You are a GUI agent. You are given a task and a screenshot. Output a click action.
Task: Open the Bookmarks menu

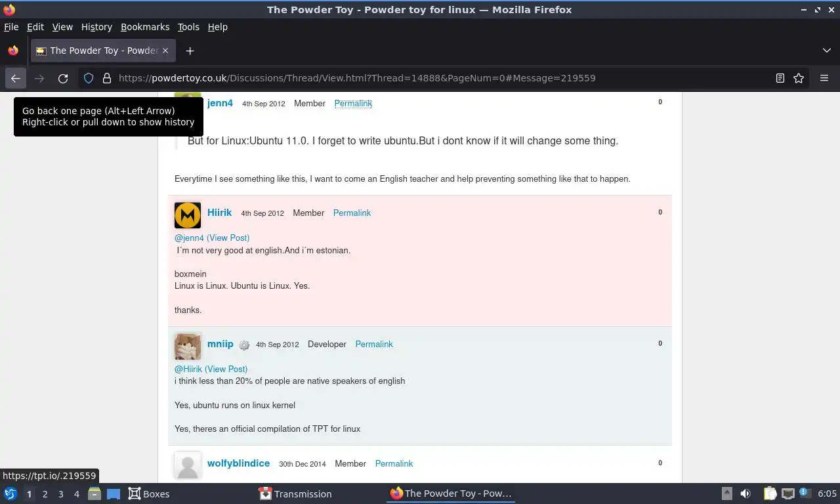[x=145, y=27]
